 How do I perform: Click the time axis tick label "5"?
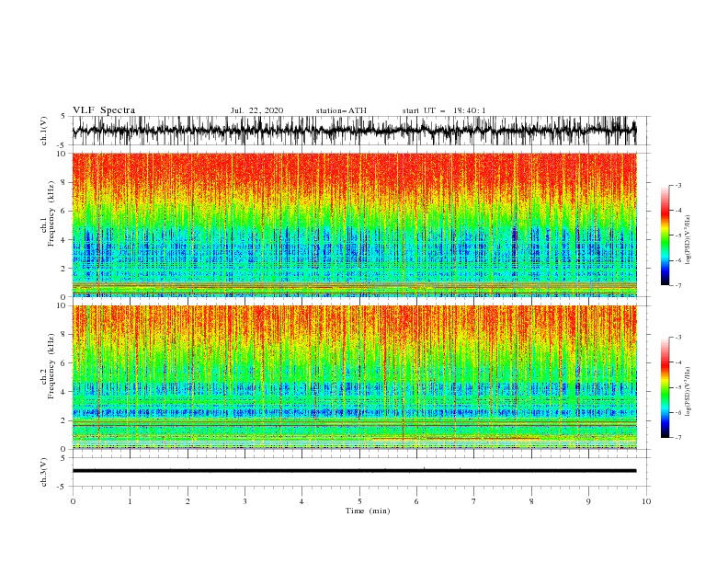[359, 501]
